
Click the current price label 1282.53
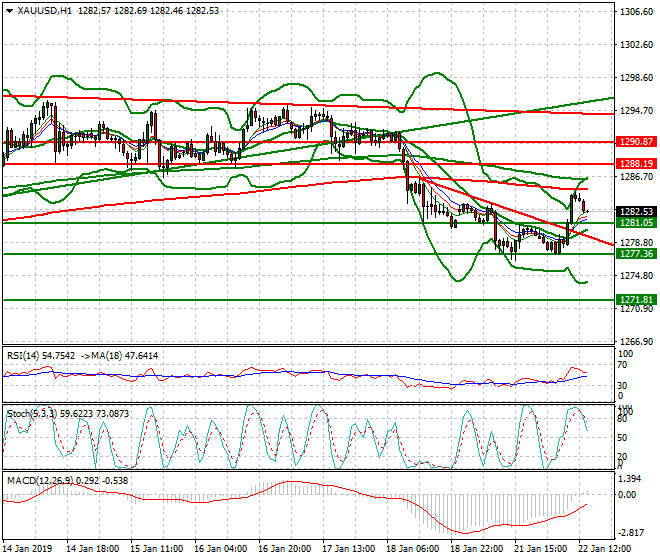point(636,211)
